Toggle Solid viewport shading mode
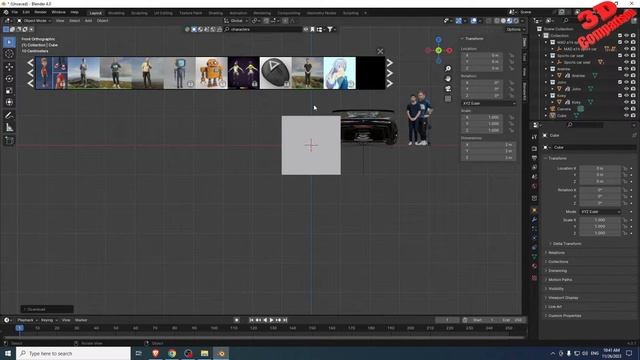This screenshot has height=360, width=640. [x=503, y=20]
